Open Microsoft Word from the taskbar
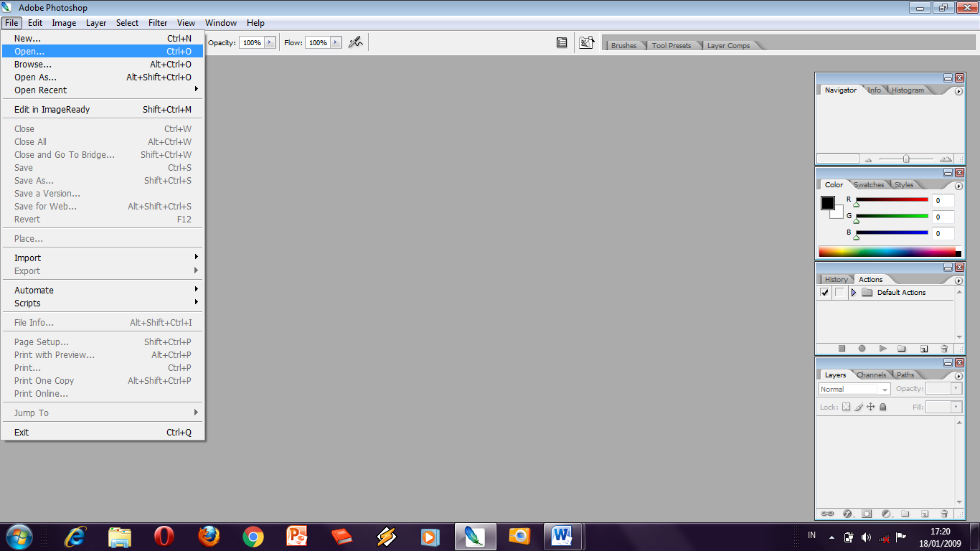The image size is (980, 551). pyautogui.click(x=562, y=536)
